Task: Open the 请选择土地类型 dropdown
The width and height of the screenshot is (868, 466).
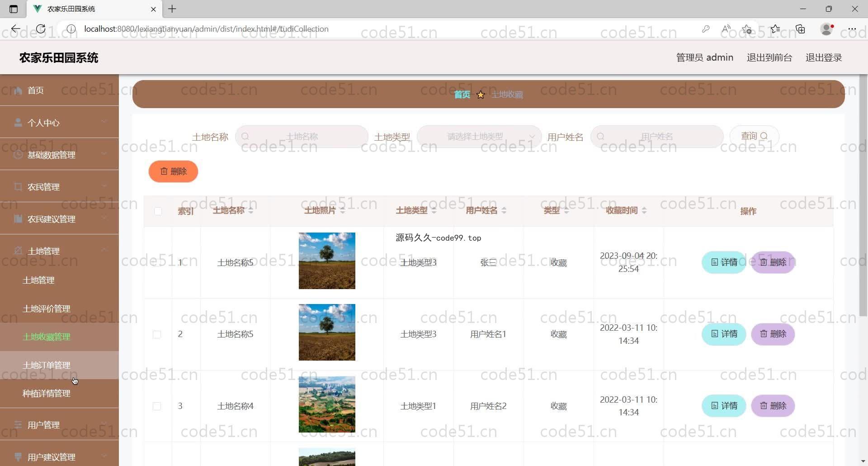Action: (479, 136)
